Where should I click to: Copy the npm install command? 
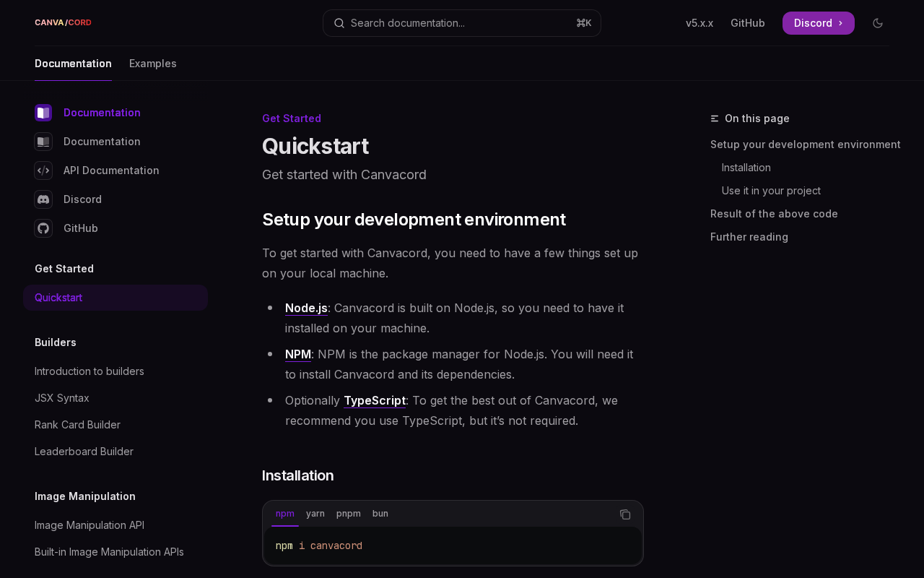point(625,514)
